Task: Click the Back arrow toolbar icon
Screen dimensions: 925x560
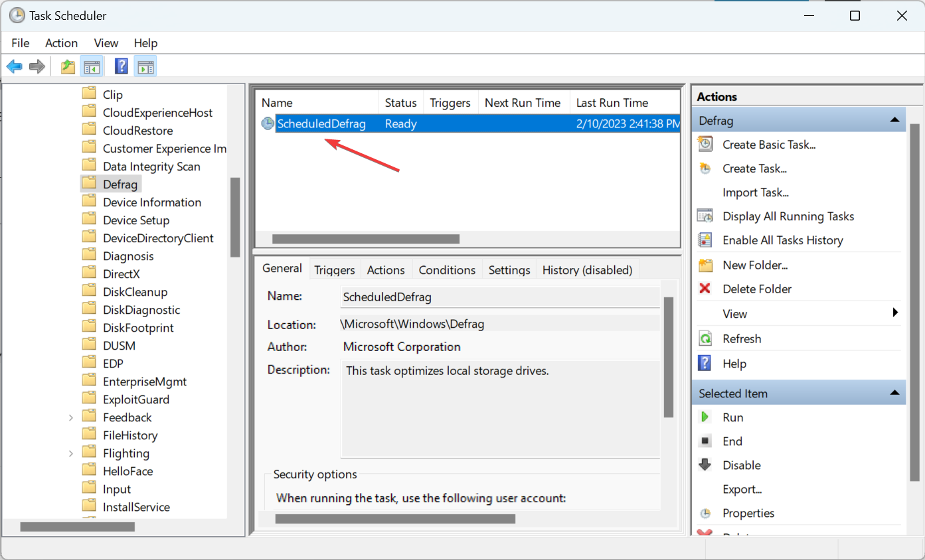Action: (15, 66)
